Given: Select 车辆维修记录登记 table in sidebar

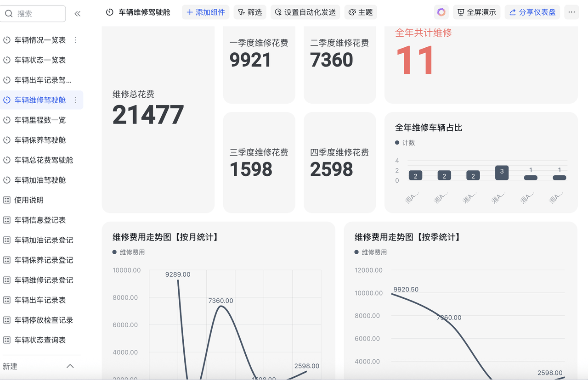Looking at the screenshot, I should pyautogui.click(x=44, y=280).
